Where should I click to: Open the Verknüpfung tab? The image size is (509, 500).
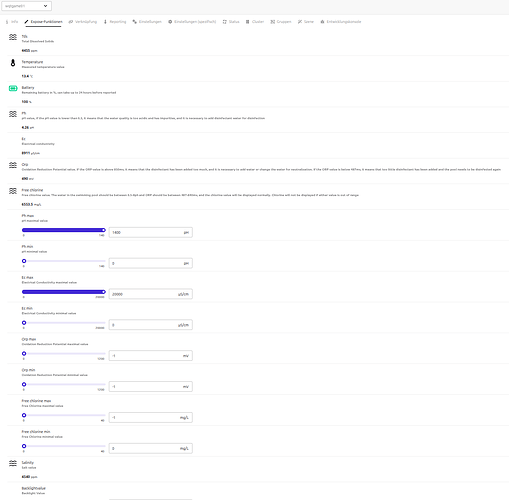pos(83,22)
